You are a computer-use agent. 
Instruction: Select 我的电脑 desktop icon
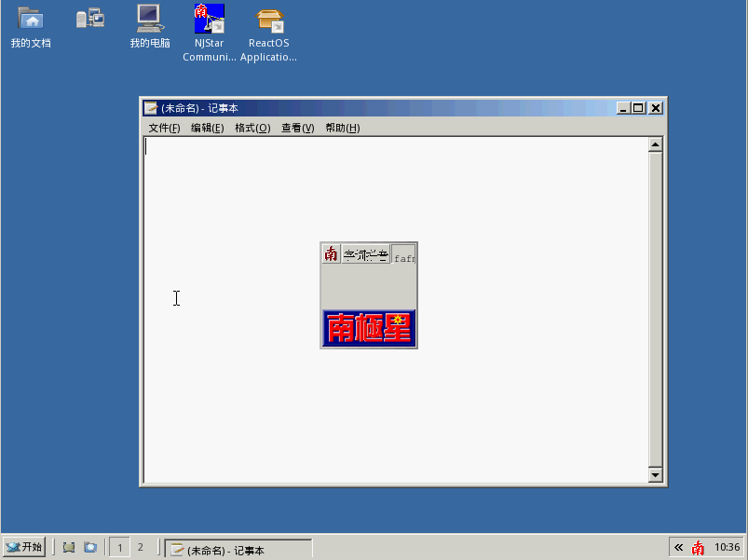(150, 28)
